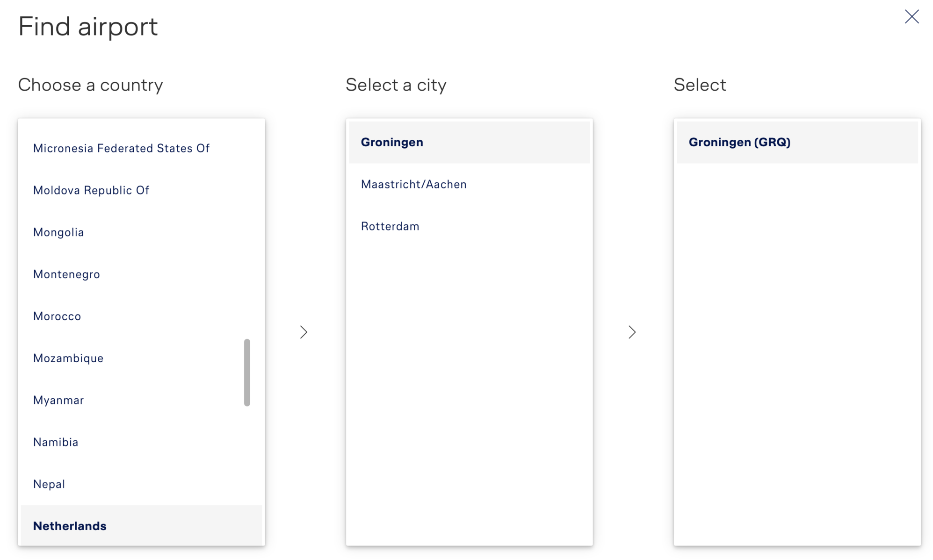Choose Maastricht/Aachen as the city
The height and width of the screenshot is (560, 933).
point(469,185)
